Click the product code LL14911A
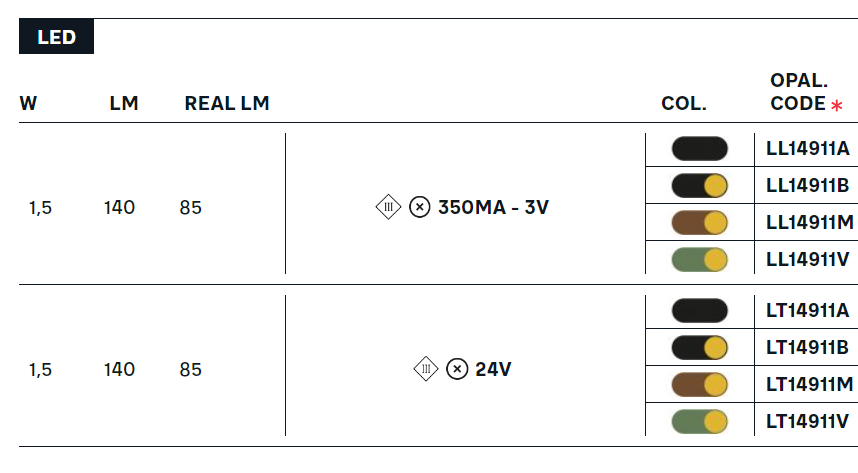Image resolution: width=858 pixels, height=473 pixels. tap(808, 148)
